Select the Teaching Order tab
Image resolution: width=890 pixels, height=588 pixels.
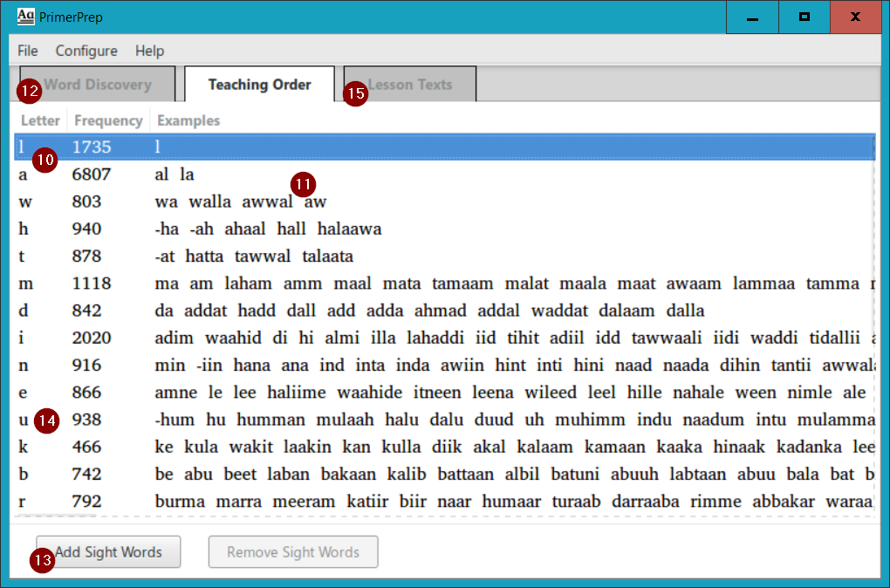tap(259, 84)
